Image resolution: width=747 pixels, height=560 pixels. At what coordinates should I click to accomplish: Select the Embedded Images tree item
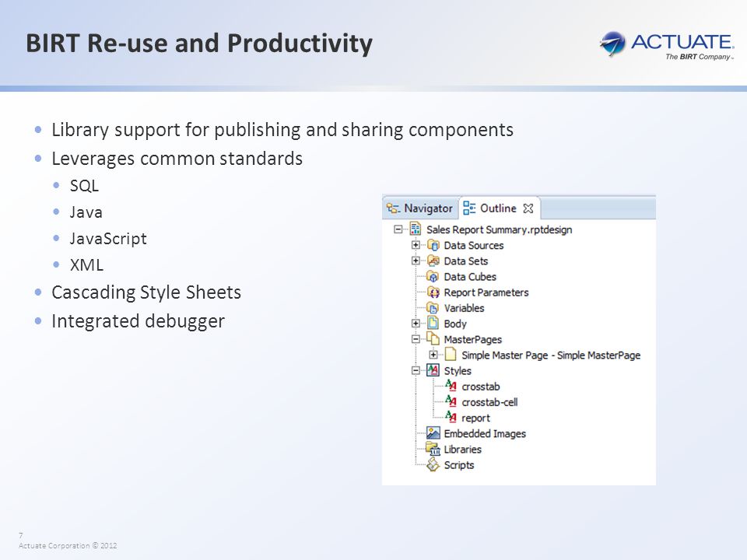tap(485, 434)
